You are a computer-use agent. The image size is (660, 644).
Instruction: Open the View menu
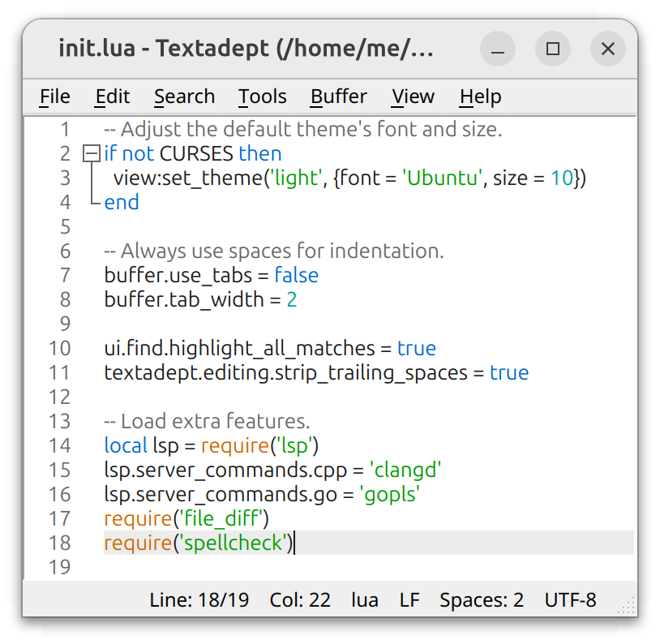413,97
